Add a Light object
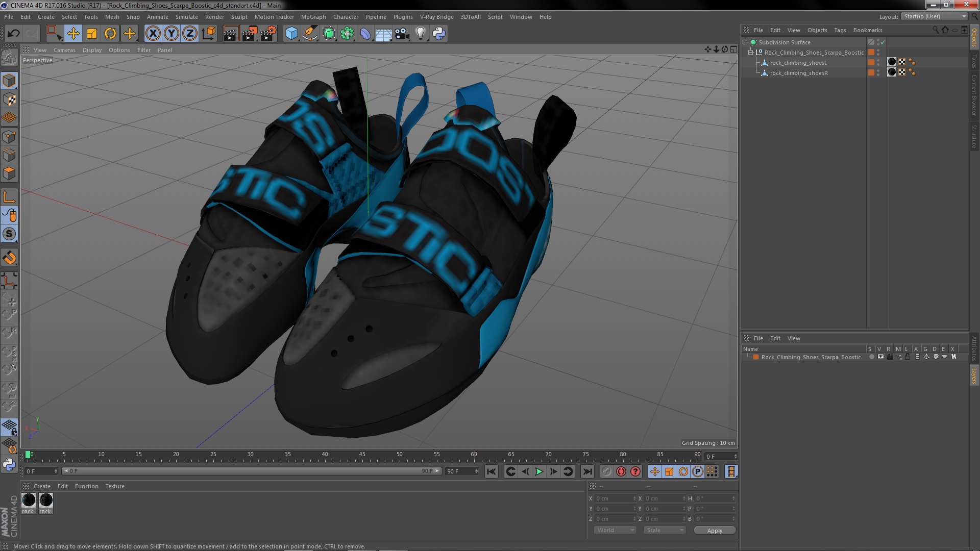The width and height of the screenshot is (980, 551). pos(420,34)
